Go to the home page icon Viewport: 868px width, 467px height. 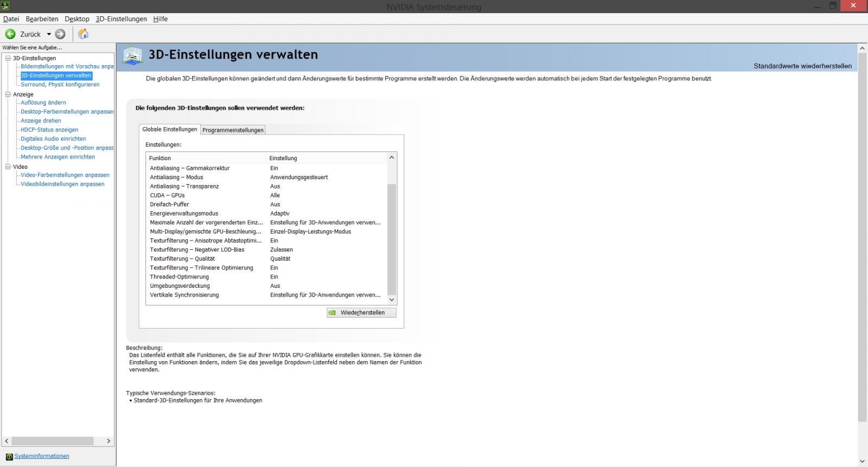[x=83, y=34]
